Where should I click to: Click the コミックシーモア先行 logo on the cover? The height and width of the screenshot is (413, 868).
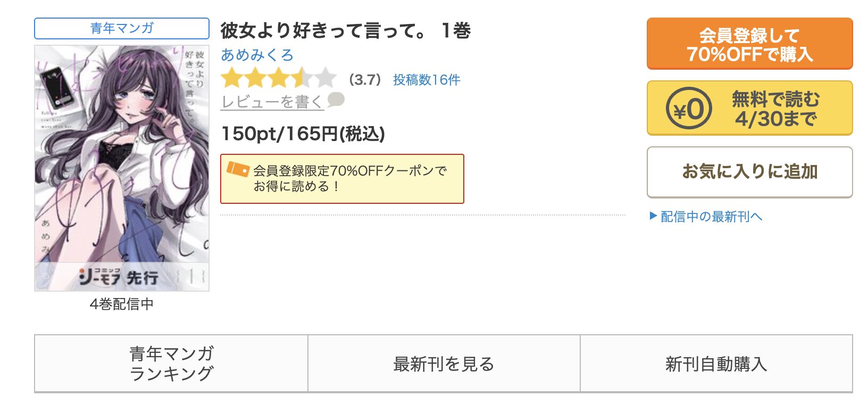(x=118, y=276)
